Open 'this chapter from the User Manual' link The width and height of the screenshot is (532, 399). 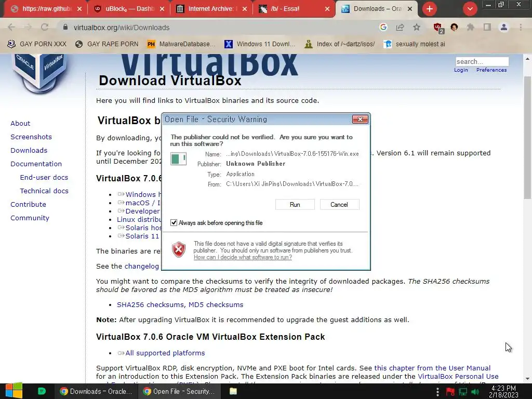[x=432, y=368]
